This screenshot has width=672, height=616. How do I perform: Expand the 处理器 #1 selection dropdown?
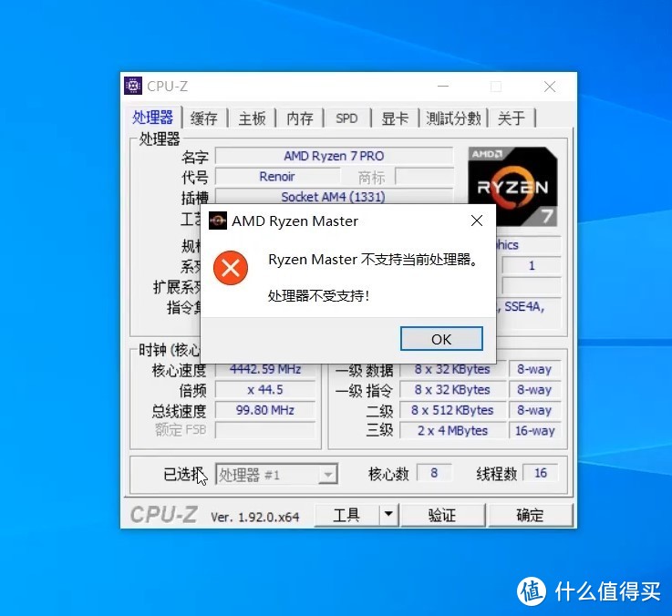coord(326,475)
